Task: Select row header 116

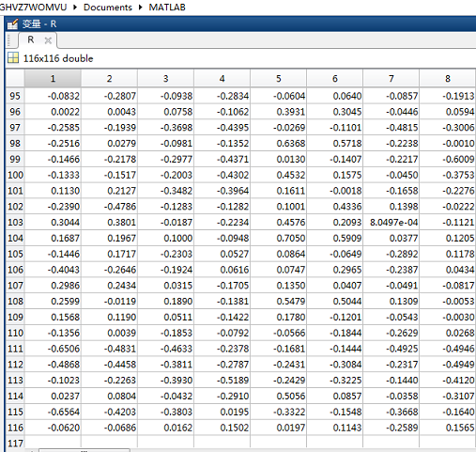Action: pyautogui.click(x=15, y=428)
